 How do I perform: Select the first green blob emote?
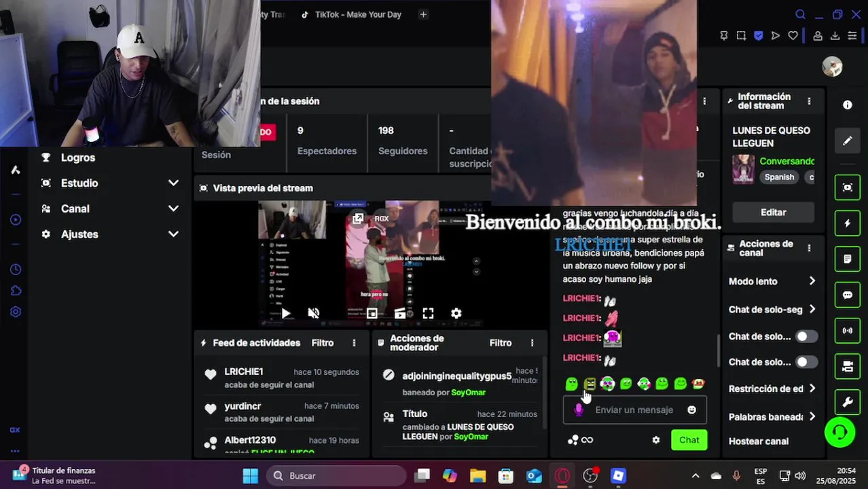pos(571,384)
